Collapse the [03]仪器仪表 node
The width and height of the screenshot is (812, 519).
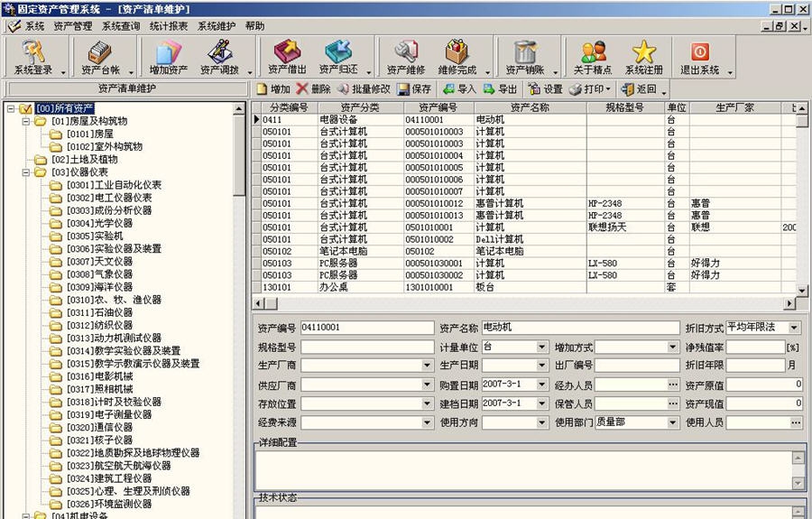[26, 172]
